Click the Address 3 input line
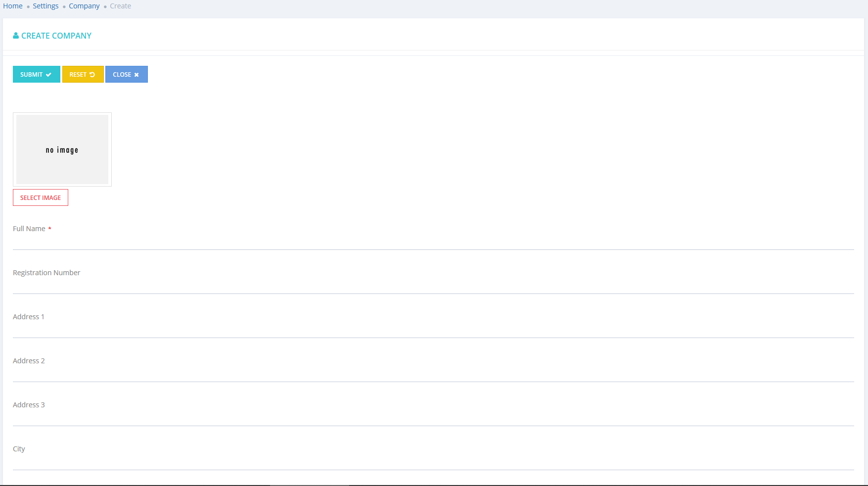The image size is (868, 486). 433,418
